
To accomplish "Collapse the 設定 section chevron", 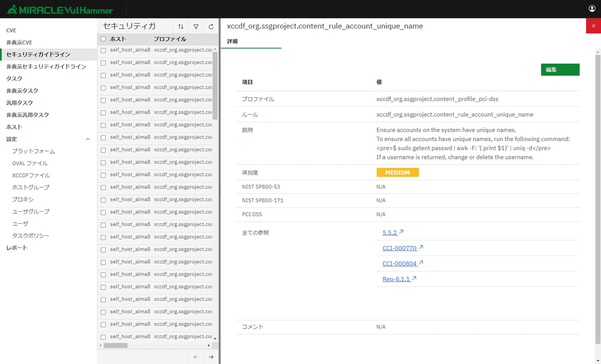I will (87, 139).
